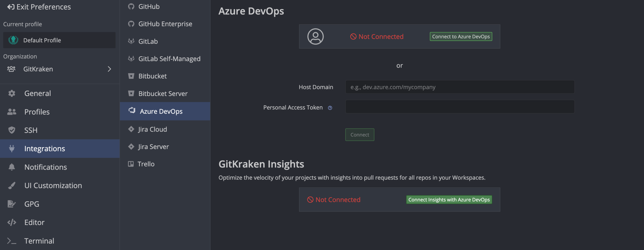Click the Default Profile kraken avatar
Viewport: 644px width, 250px height.
click(x=13, y=40)
